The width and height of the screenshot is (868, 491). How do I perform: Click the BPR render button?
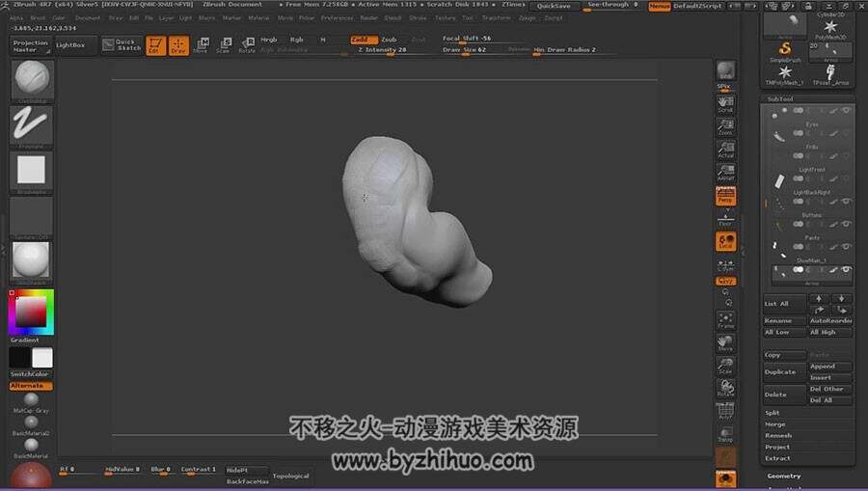725,71
